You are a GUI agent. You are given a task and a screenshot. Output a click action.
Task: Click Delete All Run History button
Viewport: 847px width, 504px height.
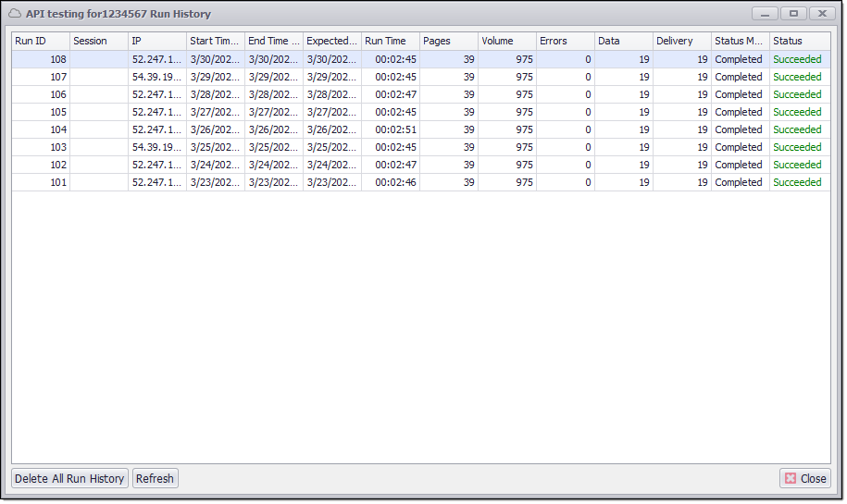pyautogui.click(x=69, y=478)
